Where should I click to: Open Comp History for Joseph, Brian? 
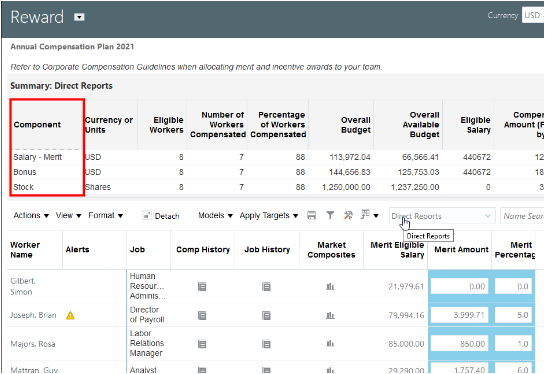coord(202,315)
